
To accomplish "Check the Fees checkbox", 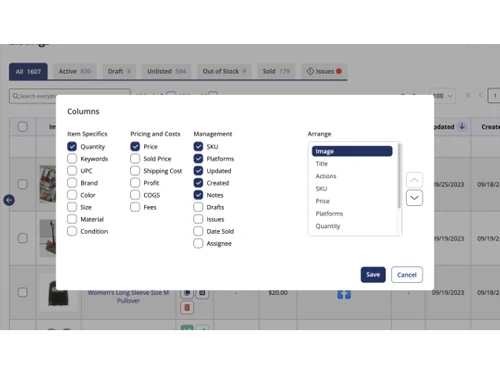I will (135, 207).
